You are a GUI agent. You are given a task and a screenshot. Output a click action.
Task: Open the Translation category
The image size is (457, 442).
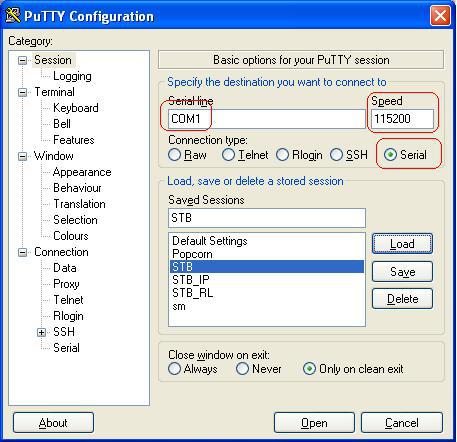pos(79,204)
